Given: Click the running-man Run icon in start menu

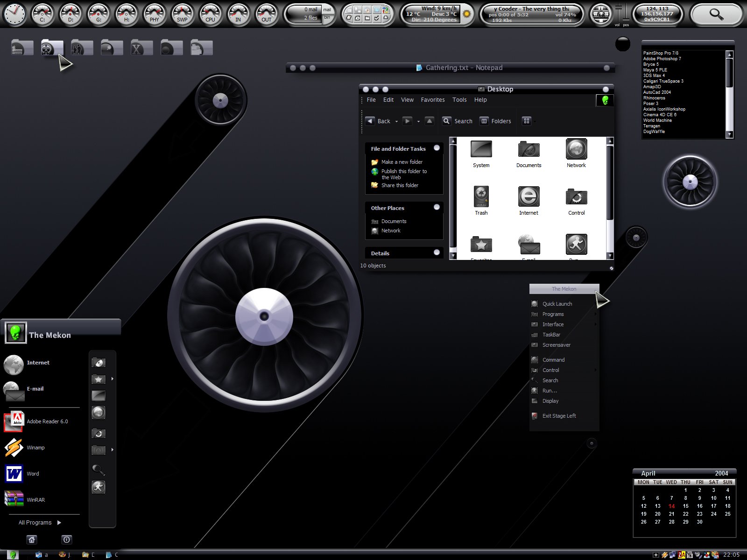Looking at the screenshot, I should [98, 487].
